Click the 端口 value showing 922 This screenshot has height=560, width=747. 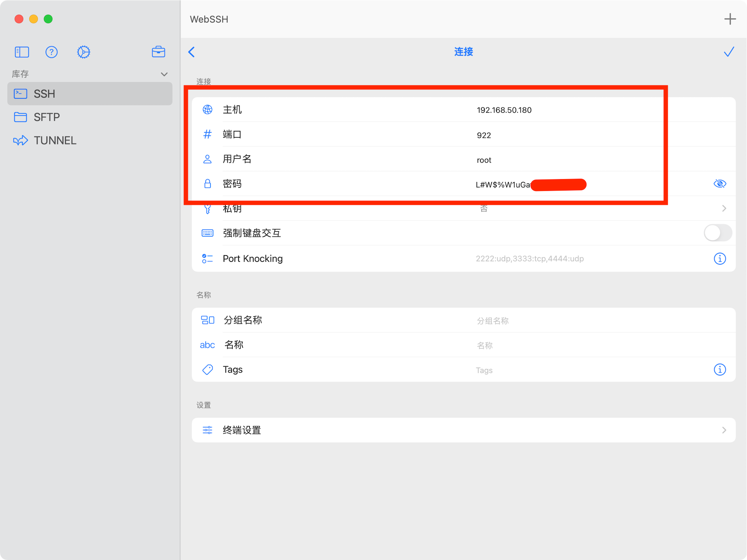(484, 135)
